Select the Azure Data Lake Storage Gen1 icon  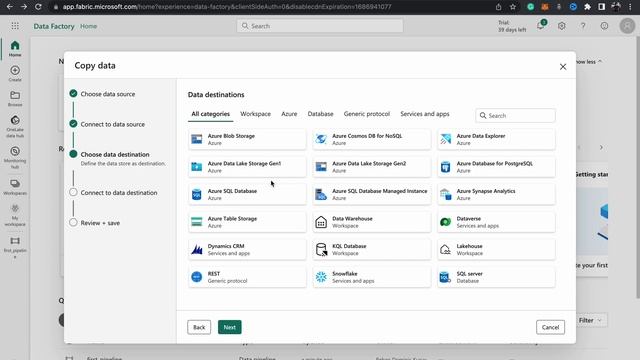click(x=197, y=167)
